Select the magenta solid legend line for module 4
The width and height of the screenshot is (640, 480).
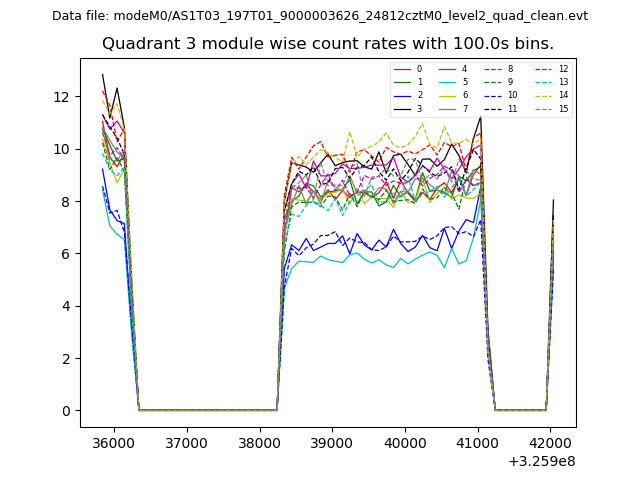click(449, 69)
